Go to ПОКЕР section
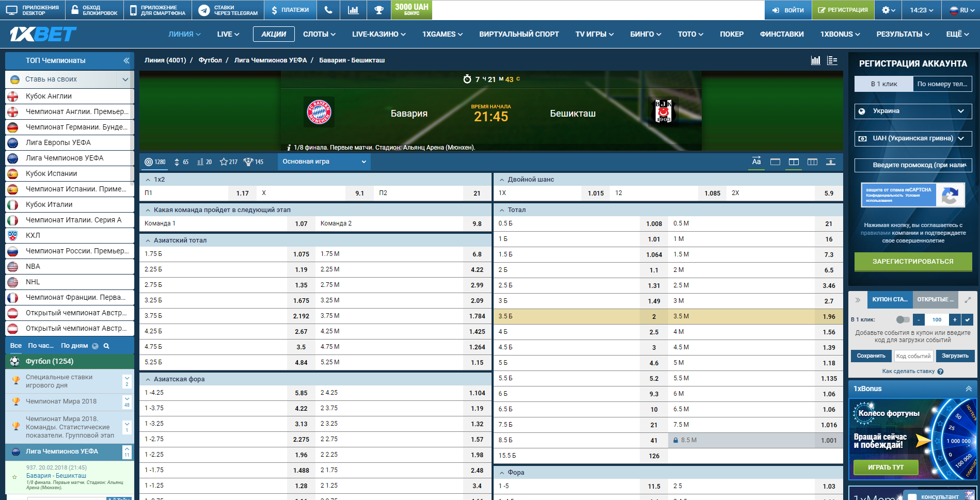 732,34
